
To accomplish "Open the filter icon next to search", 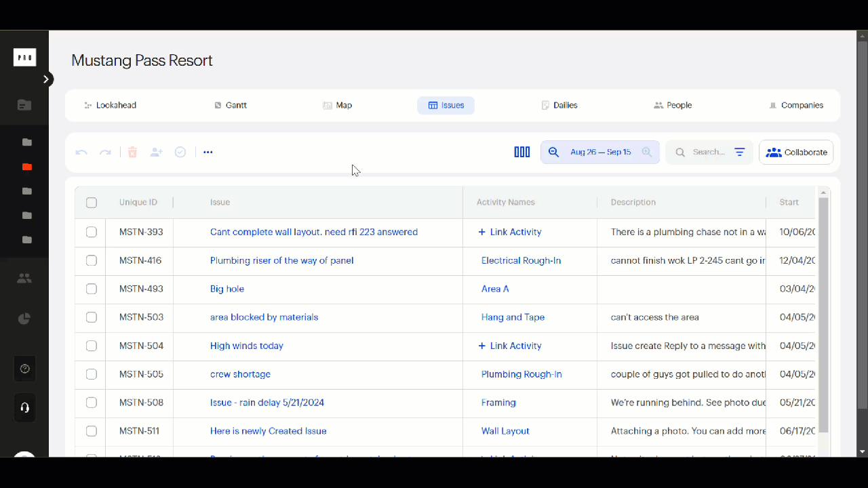I will point(740,152).
